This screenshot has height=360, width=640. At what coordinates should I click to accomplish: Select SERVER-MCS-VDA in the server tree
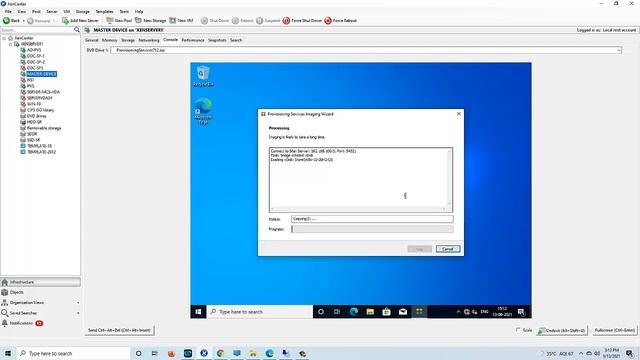point(43,92)
